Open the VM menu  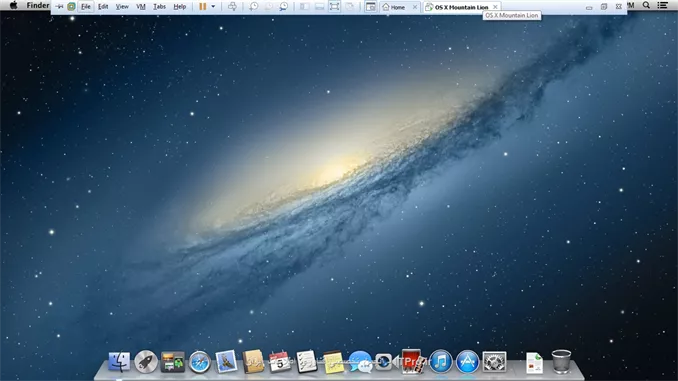pos(141,6)
